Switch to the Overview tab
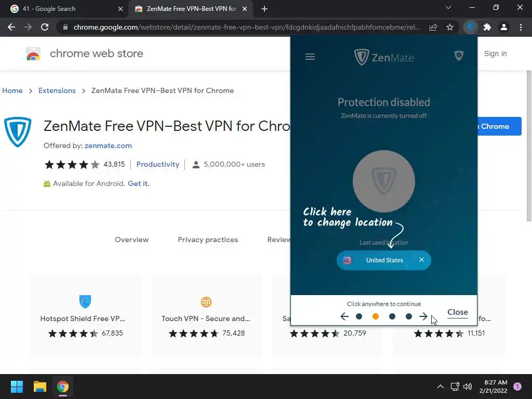 tap(131, 240)
